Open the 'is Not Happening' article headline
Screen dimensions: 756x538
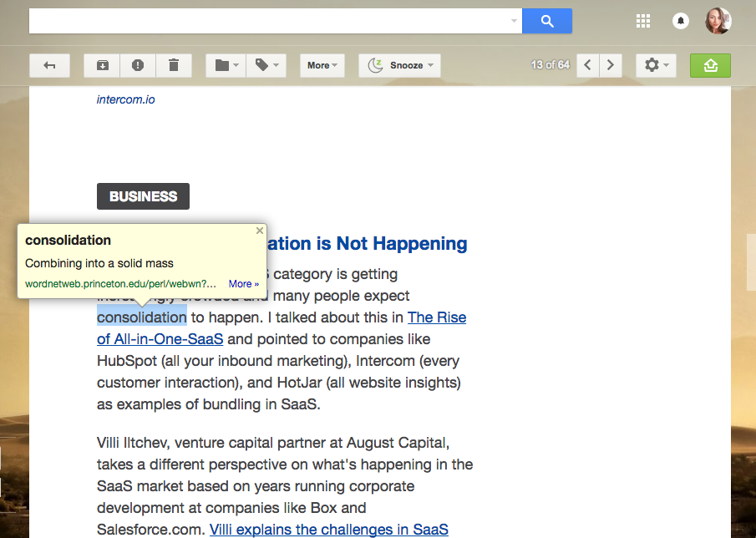tap(367, 243)
